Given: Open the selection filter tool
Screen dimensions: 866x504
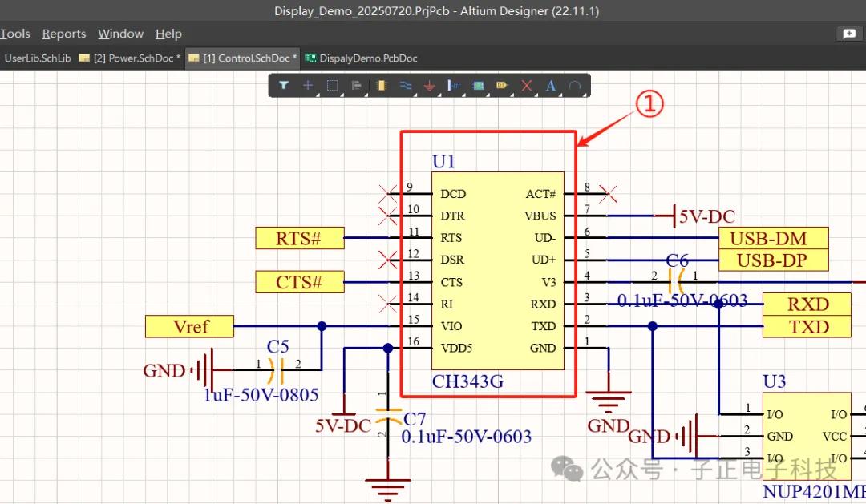Looking at the screenshot, I should [283, 86].
